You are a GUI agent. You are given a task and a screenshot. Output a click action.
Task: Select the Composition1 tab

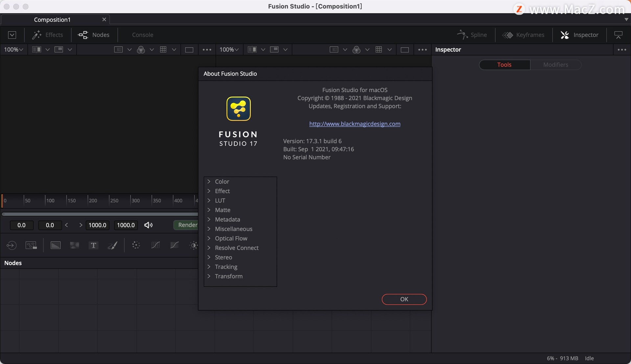point(52,20)
